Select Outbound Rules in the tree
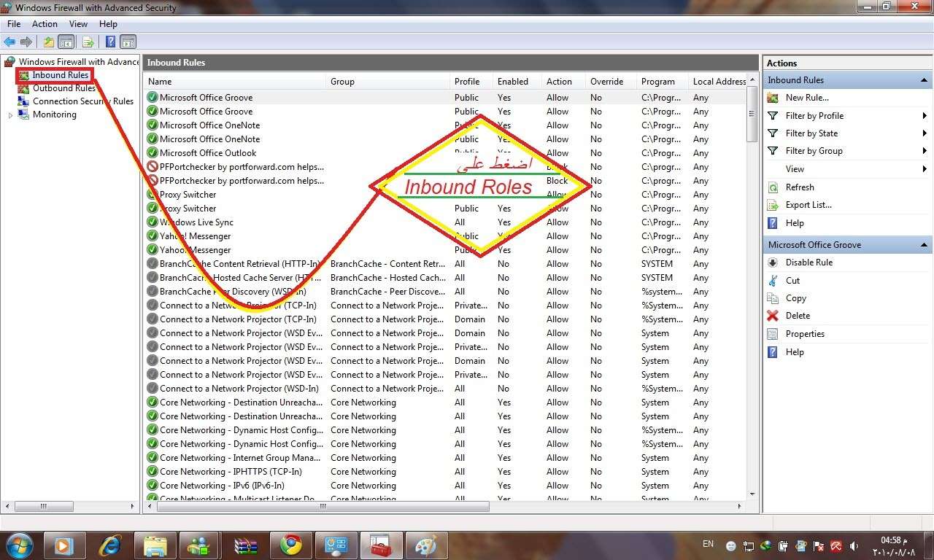Image resolution: width=934 pixels, height=560 pixels. pyautogui.click(x=64, y=88)
